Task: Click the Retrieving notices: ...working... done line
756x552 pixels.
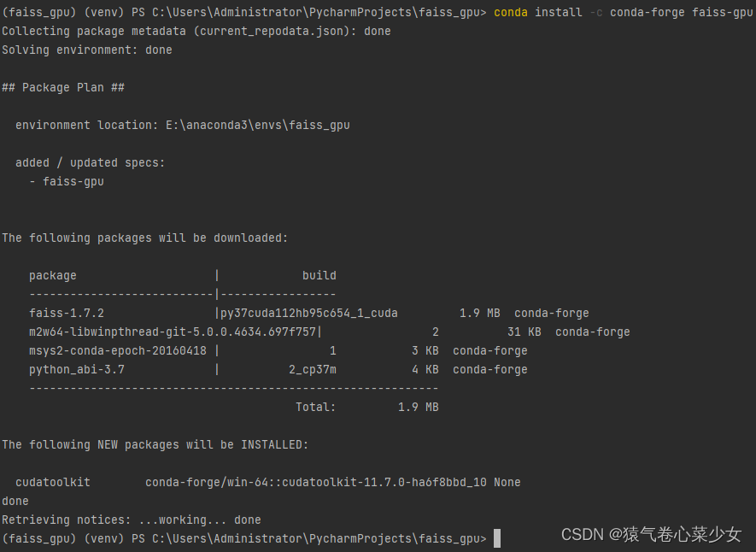Action: pos(131,520)
